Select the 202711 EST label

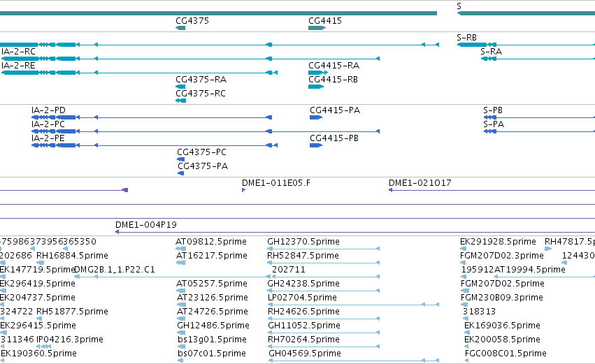point(288,270)
